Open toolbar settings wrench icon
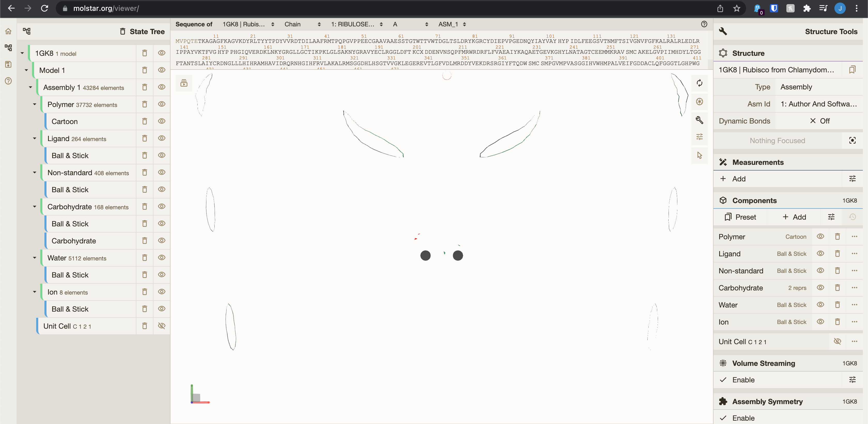Image resolution: width=868 pixels, height=424 pixels. [x=700, y=120]
